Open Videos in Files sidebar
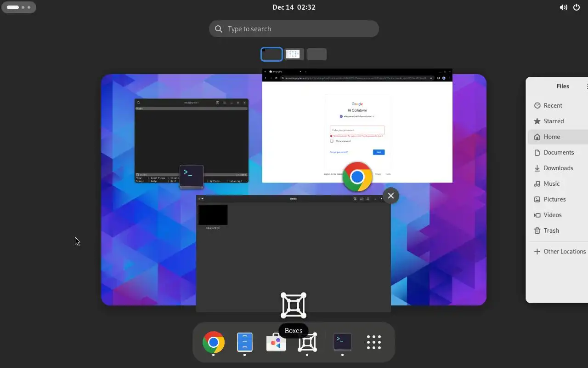The height and width of the screenshot is (368, 588). tap(553, 215)
